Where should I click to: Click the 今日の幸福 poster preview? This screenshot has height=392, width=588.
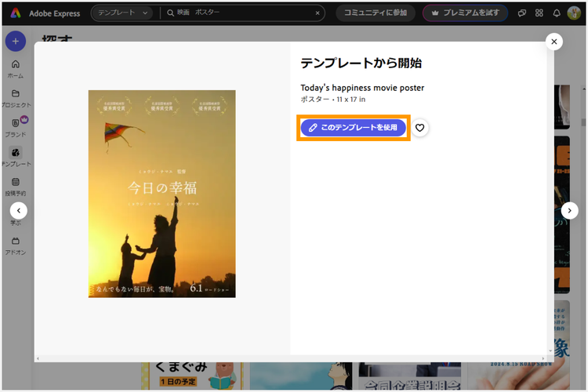tap(162, 194)
